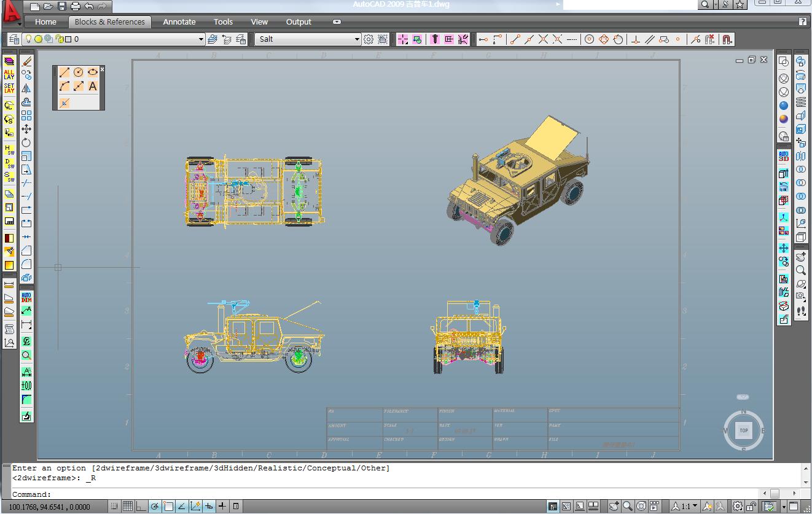Select the Midpoint object snap icon
The width and height of the screenshot is (812, 514).
click(x=529, y=39)
